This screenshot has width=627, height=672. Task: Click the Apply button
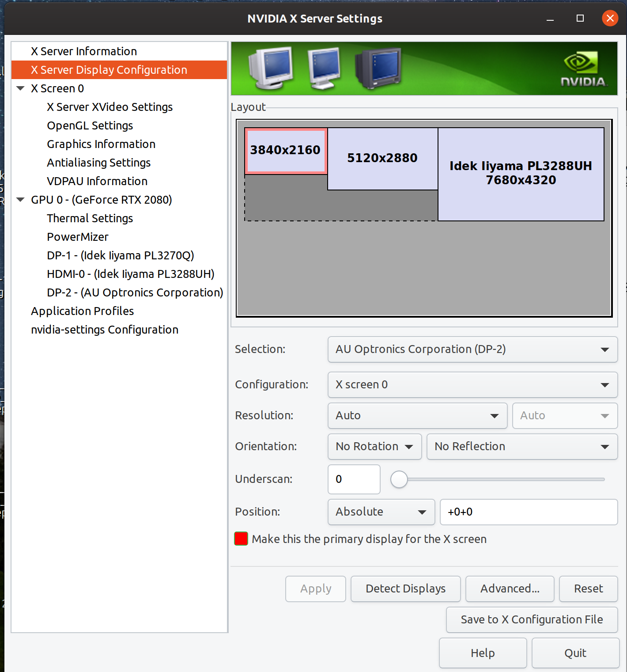coord(316,589)
